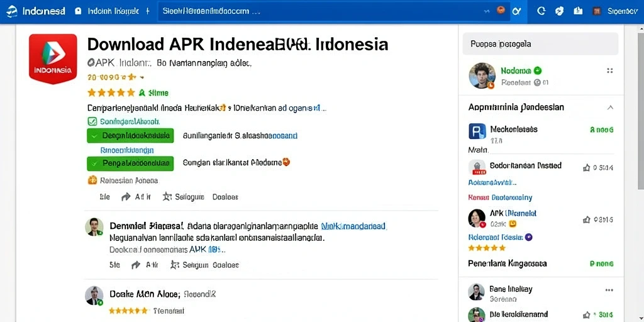
Task: Like the Sedontanean Dnstied entry with thumbs-up
Action: point(587,167)
